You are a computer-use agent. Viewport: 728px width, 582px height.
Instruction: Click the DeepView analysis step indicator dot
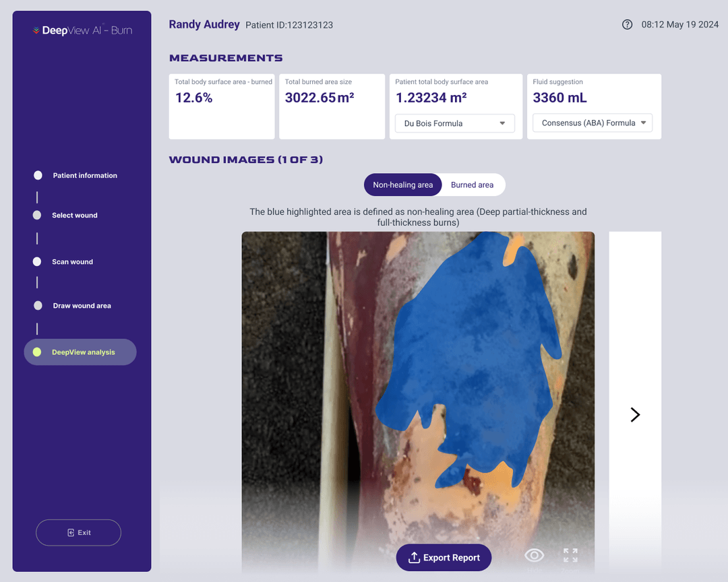(37, 352)
